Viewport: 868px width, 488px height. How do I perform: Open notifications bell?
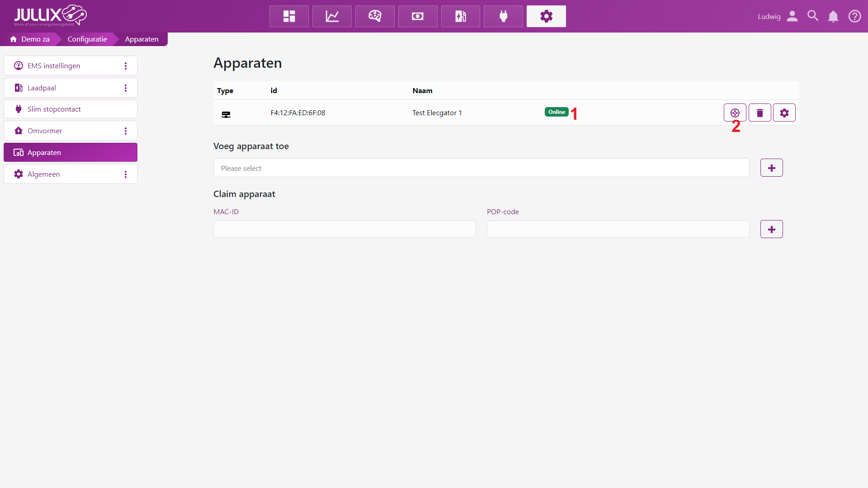[833, 16]
